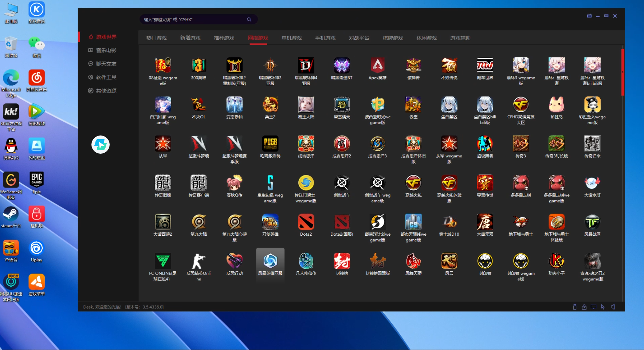Select 其他资源 in the sidebar
Image resolution: width=644 pixels, height=350 pixels.
pyautogui.click(x=102, y=91)
